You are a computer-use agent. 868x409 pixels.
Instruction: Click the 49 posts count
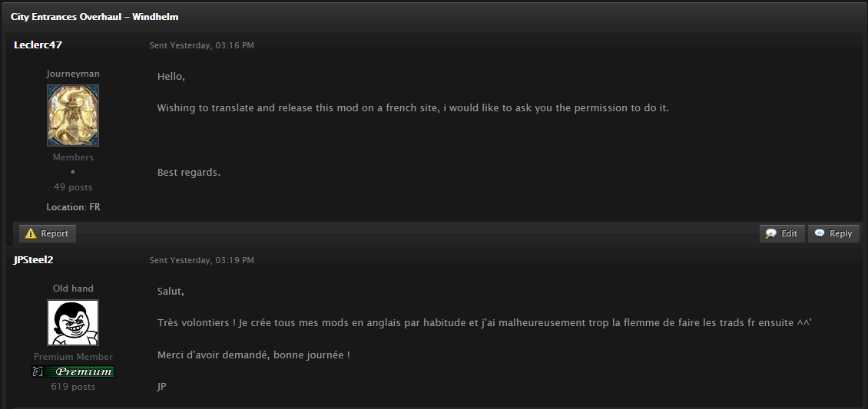point(73,187)
